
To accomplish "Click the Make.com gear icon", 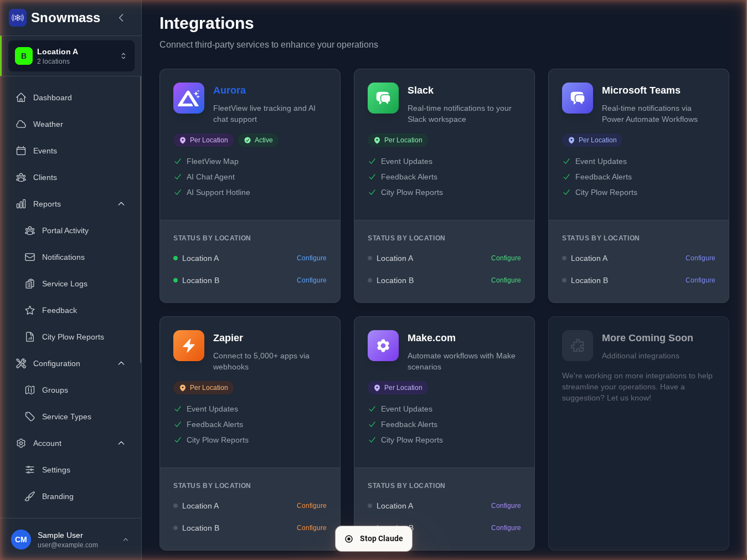I will (383, 346).
